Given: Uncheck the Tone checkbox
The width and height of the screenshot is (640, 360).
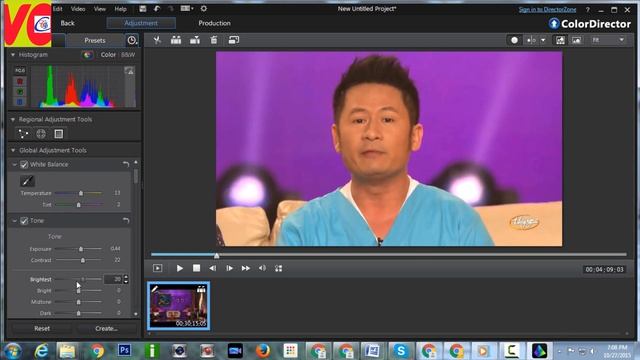Looking at the screenshot, I should [24, 221].
